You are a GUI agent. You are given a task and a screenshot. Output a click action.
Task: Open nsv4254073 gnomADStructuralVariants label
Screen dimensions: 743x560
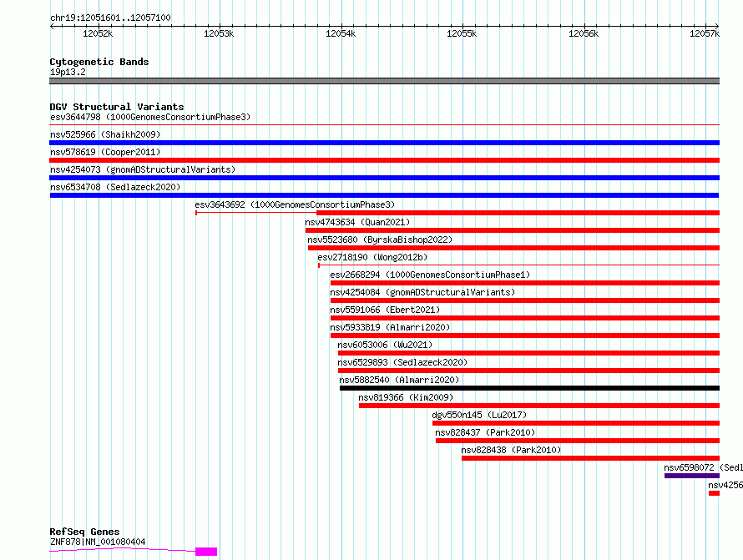click(143, 169)
